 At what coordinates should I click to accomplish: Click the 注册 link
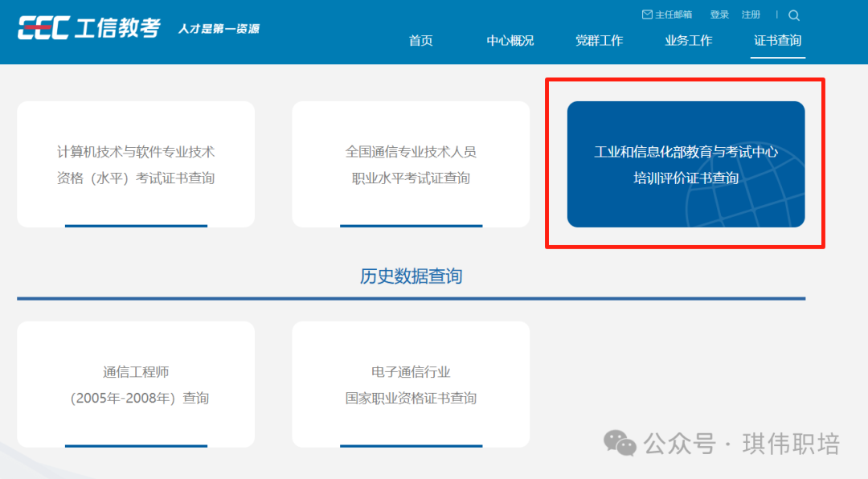751,15
